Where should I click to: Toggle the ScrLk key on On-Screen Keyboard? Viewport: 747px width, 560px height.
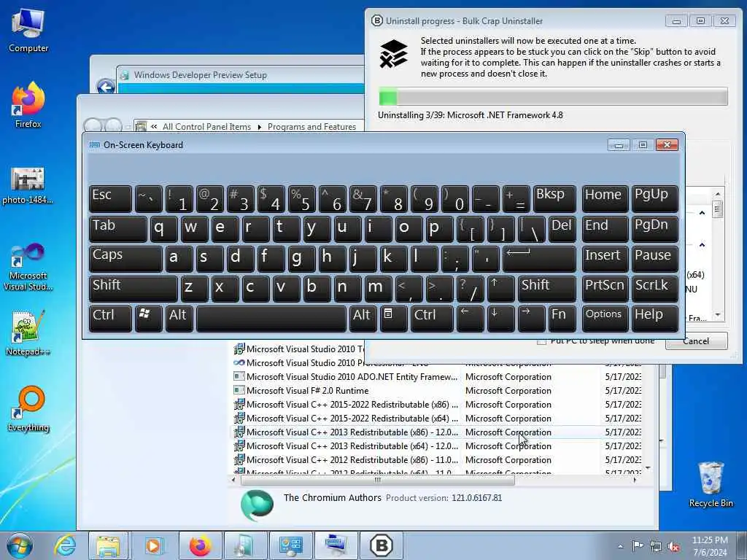[x=654, y=289]
